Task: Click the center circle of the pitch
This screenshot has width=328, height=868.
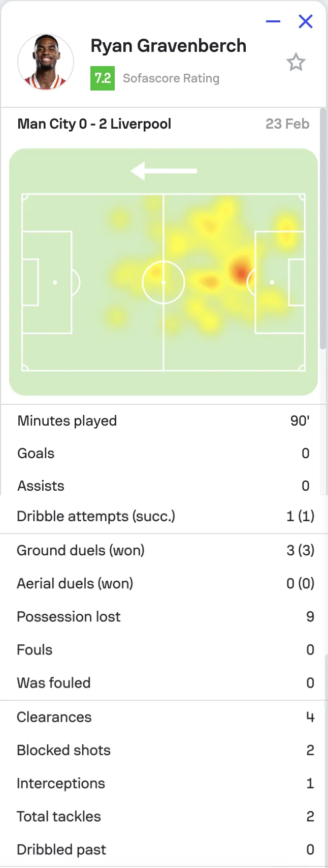Action: (163, 282)
